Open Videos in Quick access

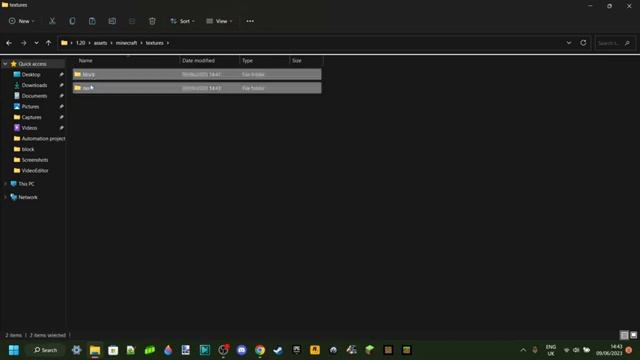click(x=29, y=128)
